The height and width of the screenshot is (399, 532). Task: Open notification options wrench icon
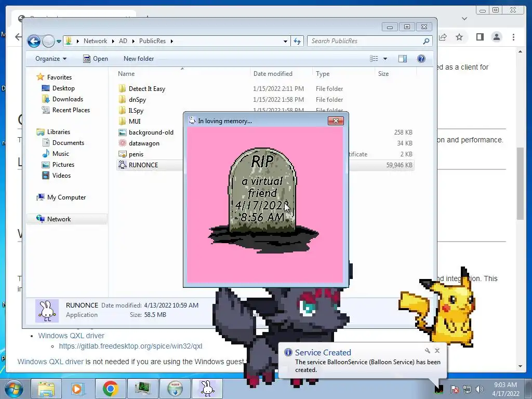[427, 351]
